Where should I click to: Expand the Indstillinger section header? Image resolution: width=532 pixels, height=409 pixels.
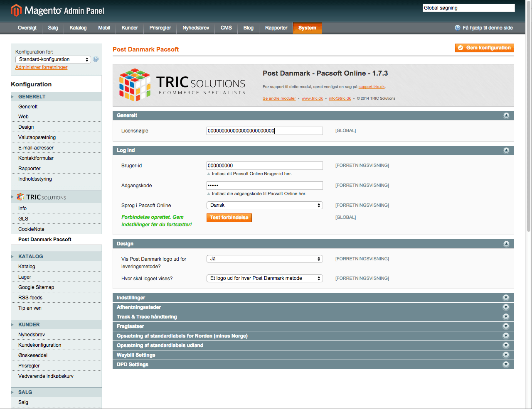click(x=131, y=298)
